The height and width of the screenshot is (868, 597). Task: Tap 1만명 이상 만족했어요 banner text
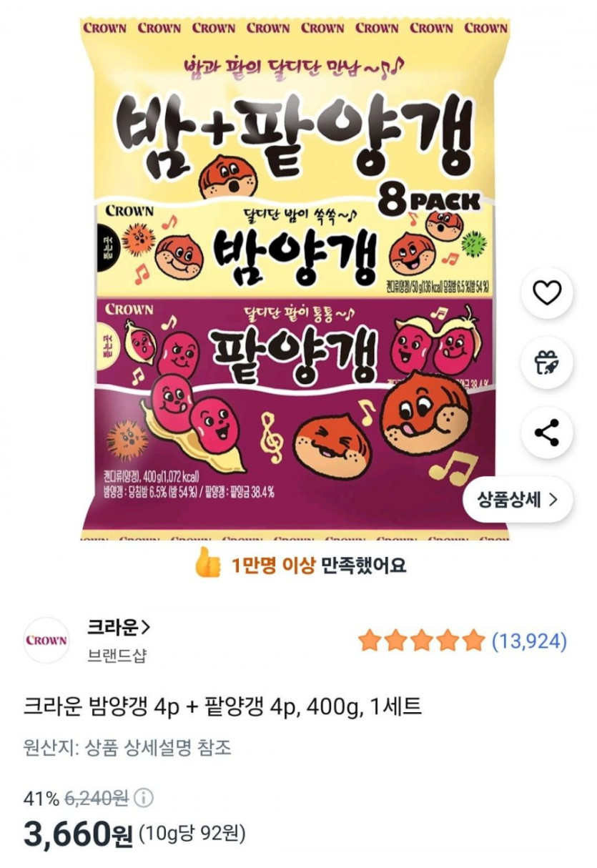[318, 565]
